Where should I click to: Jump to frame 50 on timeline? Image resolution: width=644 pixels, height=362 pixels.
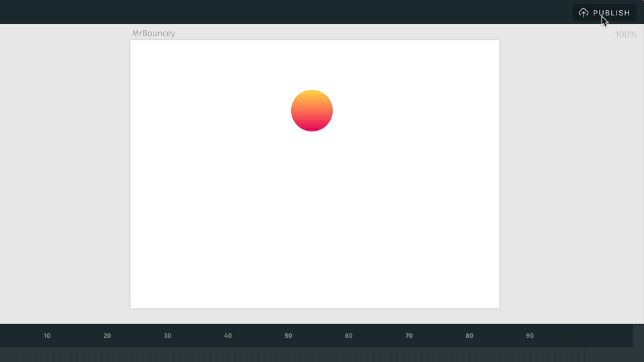click(288, 336)
